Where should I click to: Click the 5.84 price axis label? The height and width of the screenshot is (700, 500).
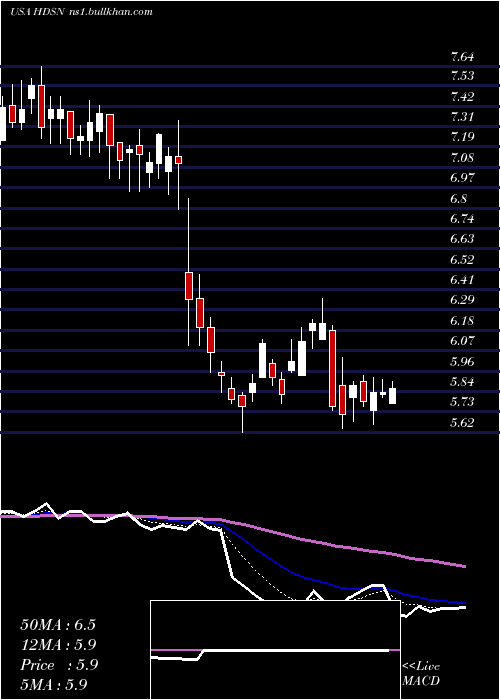coord(462,382)
